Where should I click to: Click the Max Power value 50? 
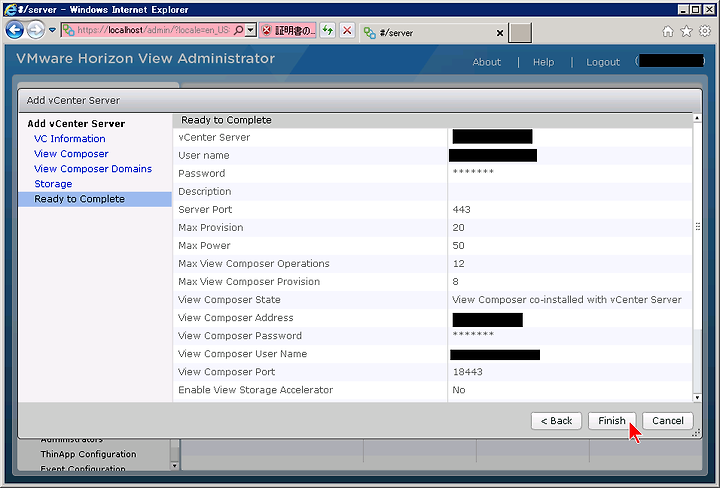(x=458, y=246)
